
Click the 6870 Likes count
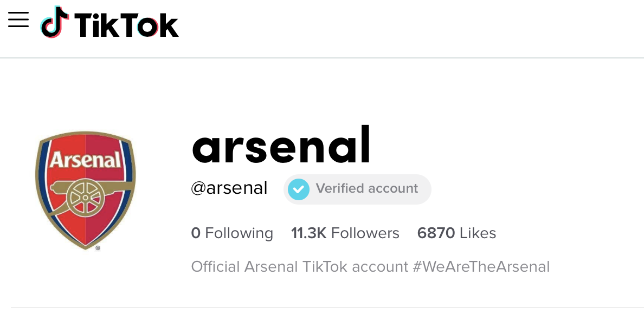click(x=456, y=233)
